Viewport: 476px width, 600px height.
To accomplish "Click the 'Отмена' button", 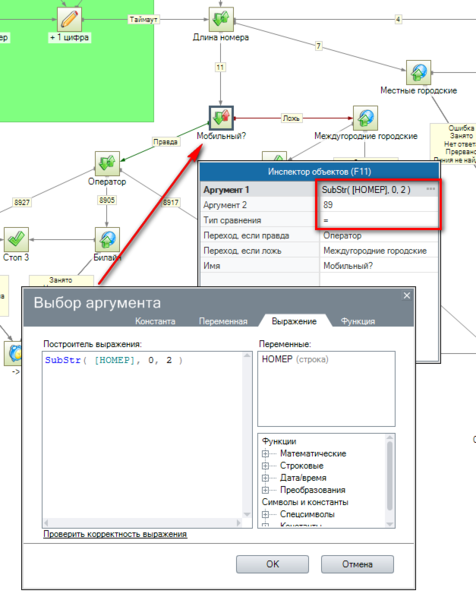I will (x=357, y=564).
